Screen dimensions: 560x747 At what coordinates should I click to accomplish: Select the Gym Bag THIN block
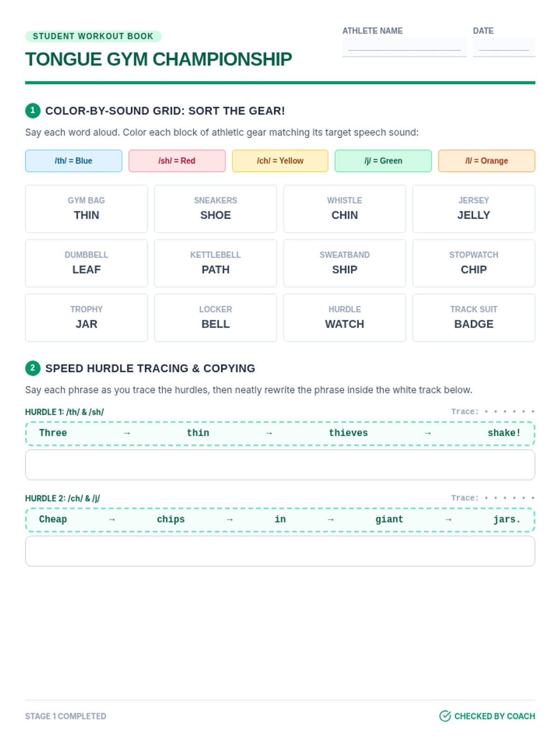coord(86,209)
